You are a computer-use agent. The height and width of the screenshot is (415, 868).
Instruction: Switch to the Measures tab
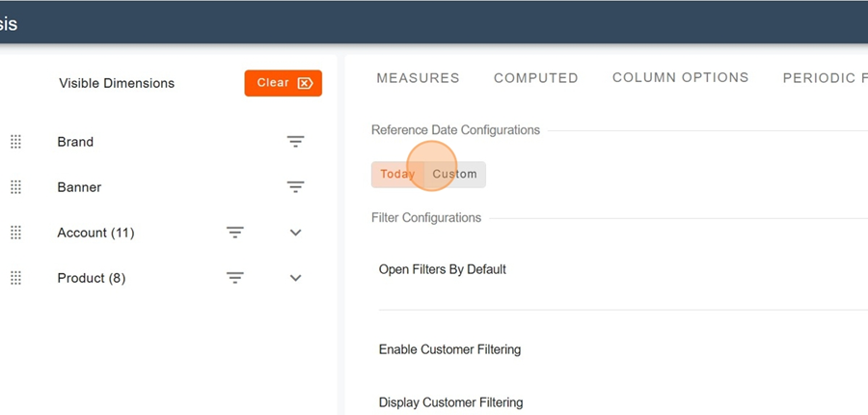[x=418, y=78]
